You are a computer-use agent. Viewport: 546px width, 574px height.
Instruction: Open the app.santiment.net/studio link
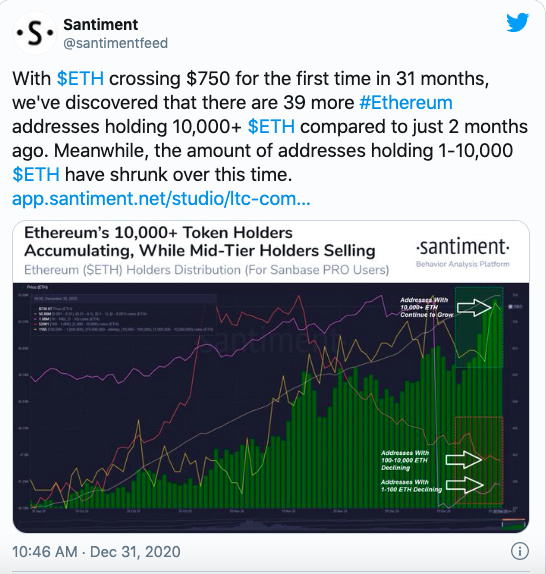point(161,198)
